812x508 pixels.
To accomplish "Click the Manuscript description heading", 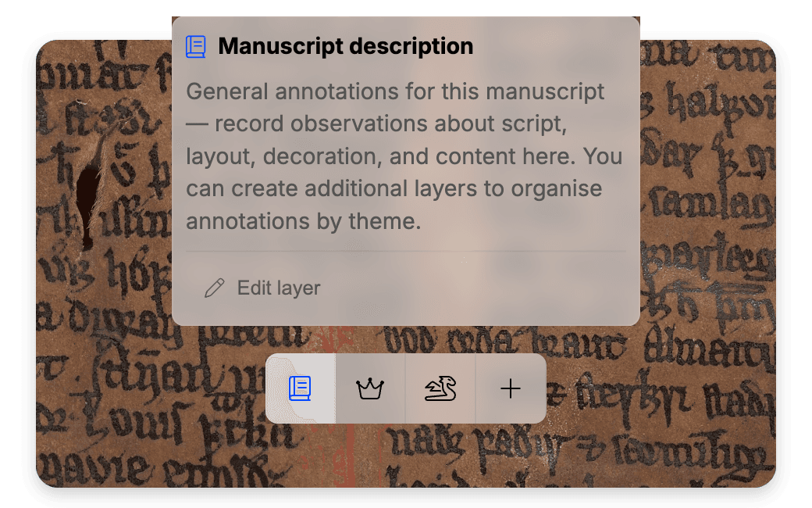I will 346,46.
